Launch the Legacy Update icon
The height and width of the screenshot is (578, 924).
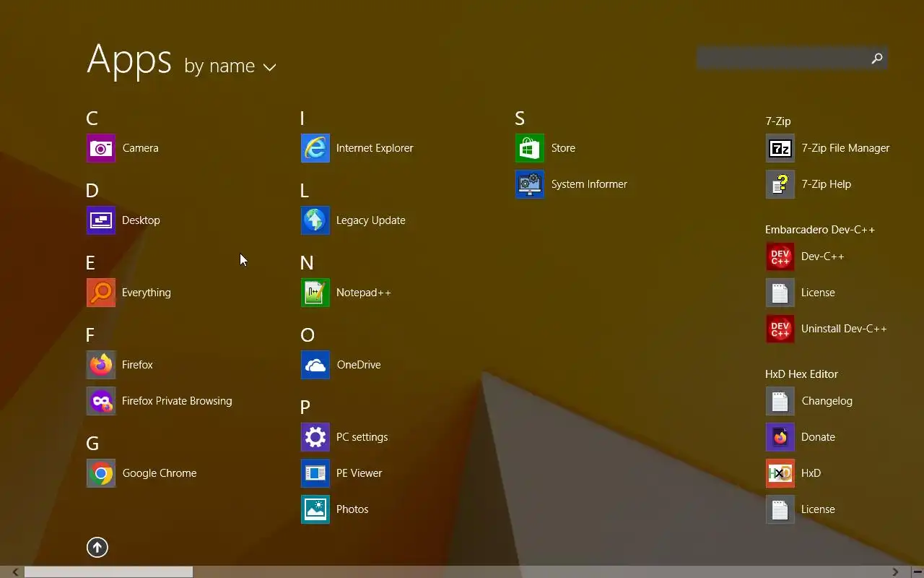coord(315,220)
